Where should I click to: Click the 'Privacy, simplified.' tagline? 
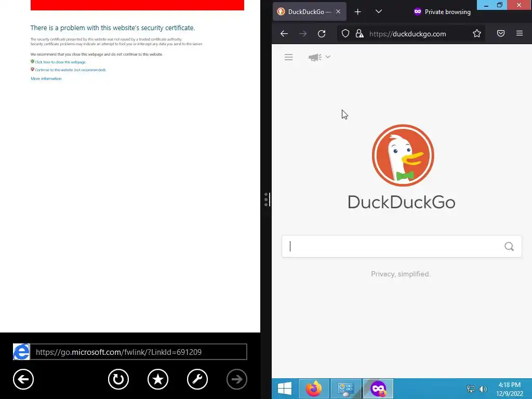[401, 274]
